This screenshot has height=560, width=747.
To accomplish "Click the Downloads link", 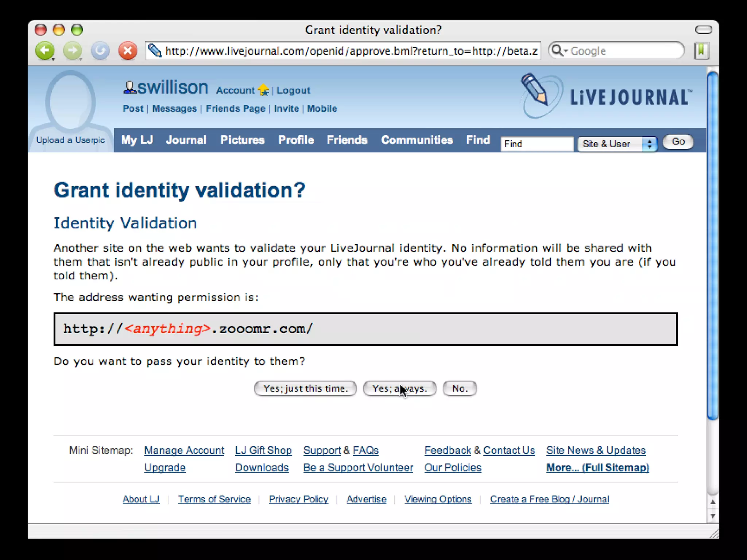I will point(262,468).
